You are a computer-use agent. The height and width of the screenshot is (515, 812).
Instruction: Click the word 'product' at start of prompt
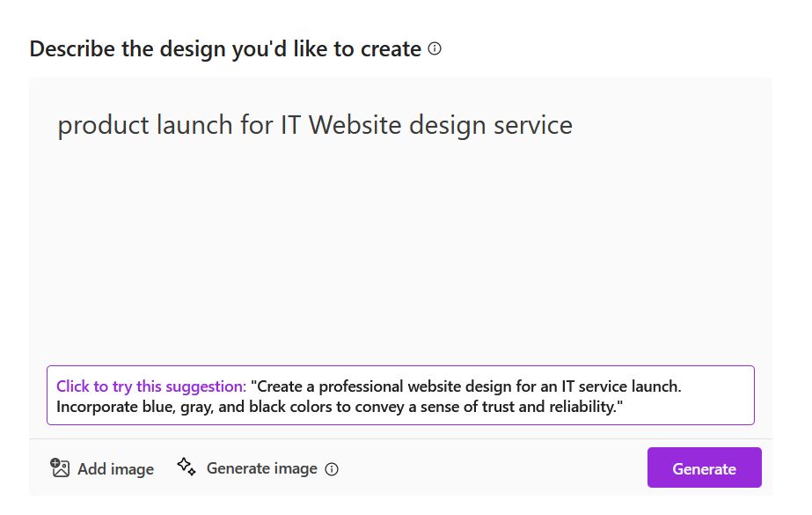[103, 127]
